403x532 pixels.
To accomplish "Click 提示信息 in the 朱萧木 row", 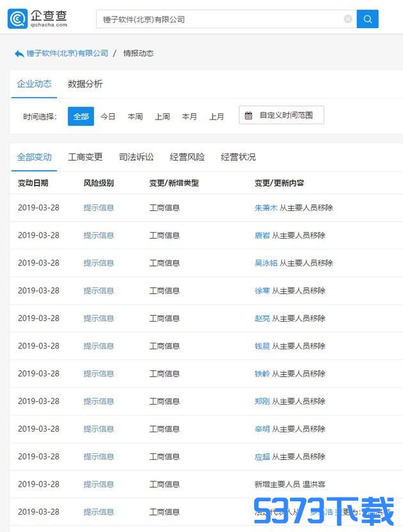I will [x=99, y=208].
